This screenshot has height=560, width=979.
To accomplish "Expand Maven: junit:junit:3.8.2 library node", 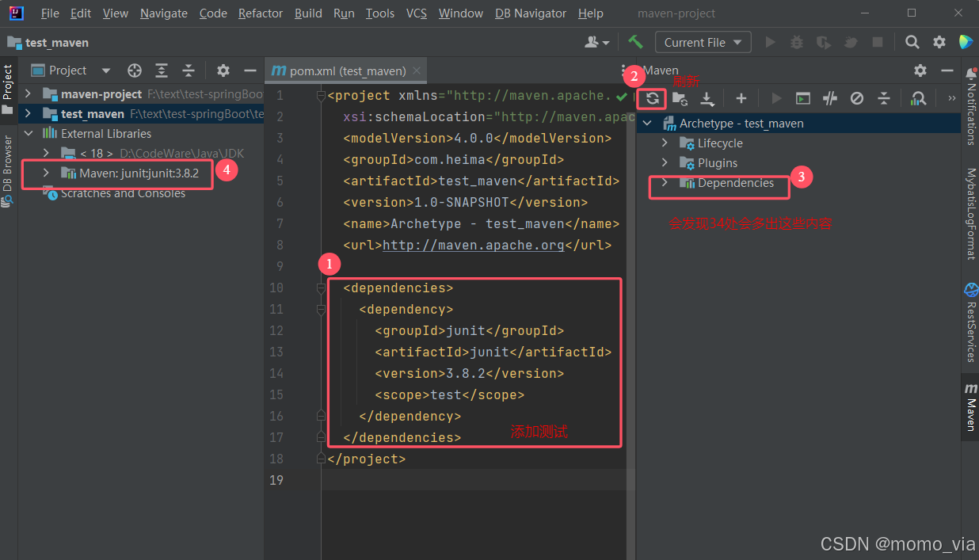I will point(46,173).
